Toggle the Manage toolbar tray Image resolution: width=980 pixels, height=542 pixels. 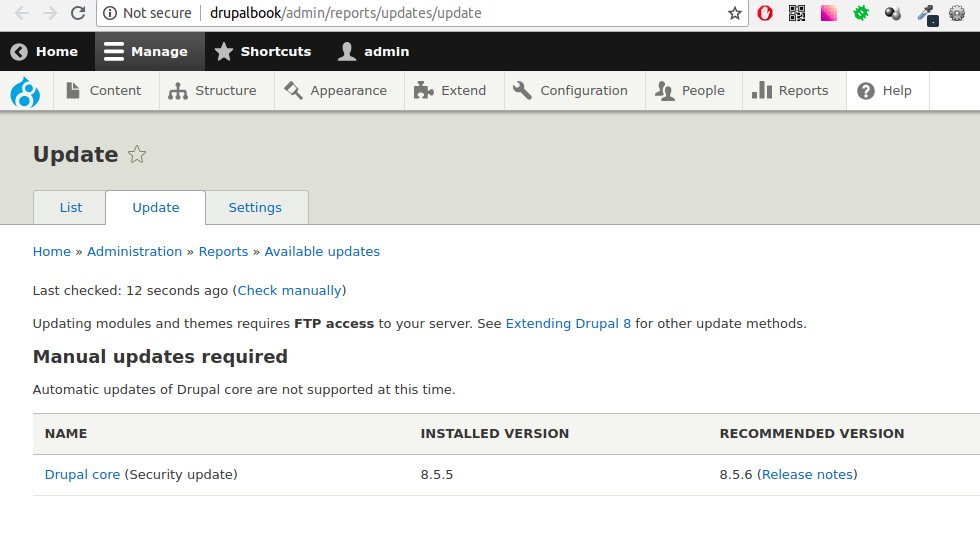(149, 51)
